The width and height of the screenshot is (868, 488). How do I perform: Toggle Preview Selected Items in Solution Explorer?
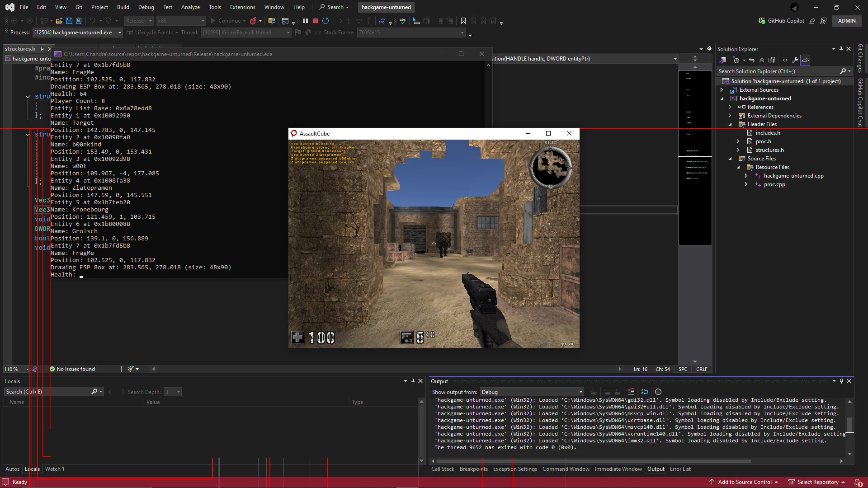(x=805, y=60)
